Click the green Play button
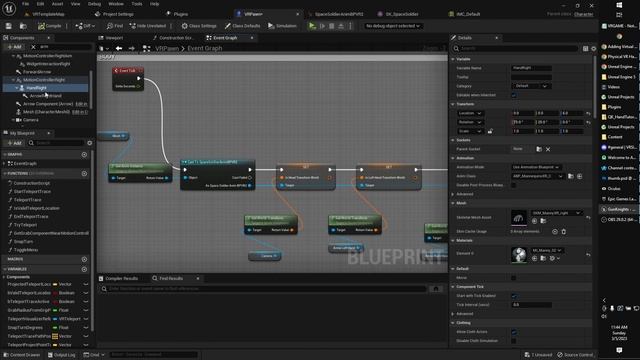This screenshot has width=640, height=360. click(x=312, y=26)
